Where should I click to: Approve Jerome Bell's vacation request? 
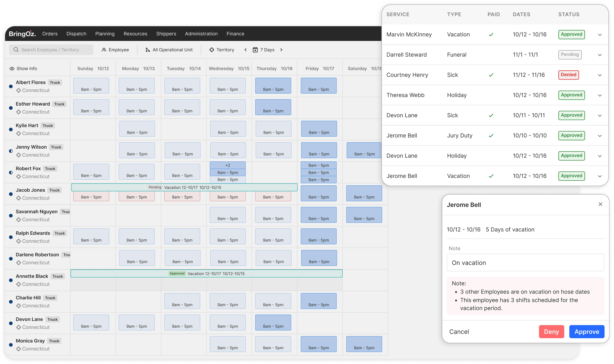coord(587,332)
